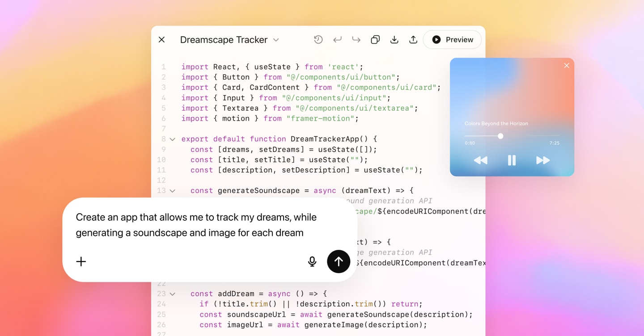The width and height of the screenshot is (644, 336).
Task: Open the Dreamscape Tracker title dropdown
Action: pyautogui.click(x=276, y=40)
